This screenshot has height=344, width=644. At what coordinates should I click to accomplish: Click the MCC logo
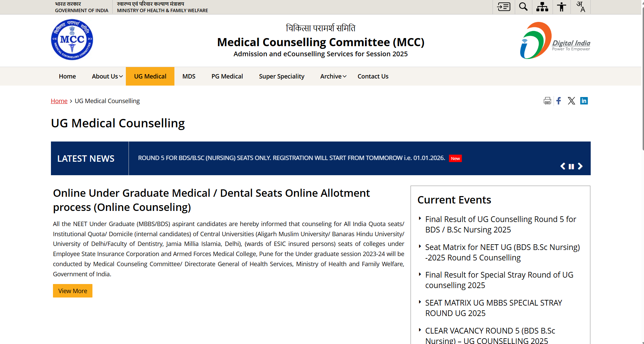(72, 40)
